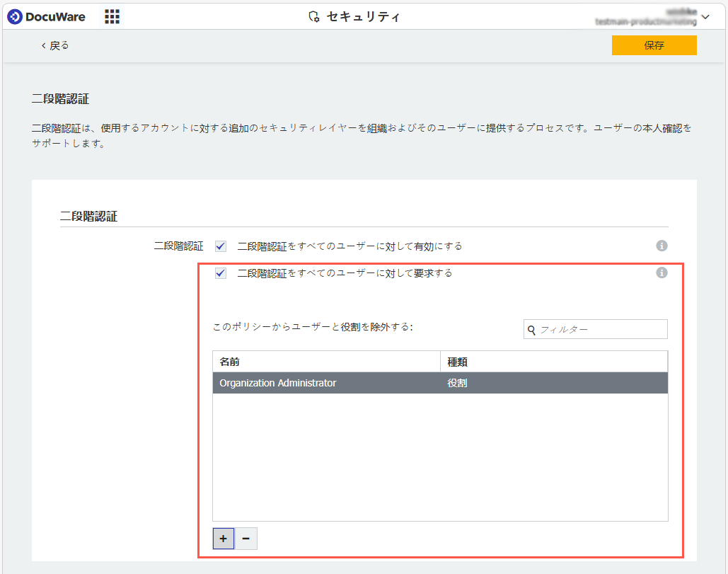Sort by the 種類 column header
The width and height of the screenshot is (728, 574).
point(554,361)
